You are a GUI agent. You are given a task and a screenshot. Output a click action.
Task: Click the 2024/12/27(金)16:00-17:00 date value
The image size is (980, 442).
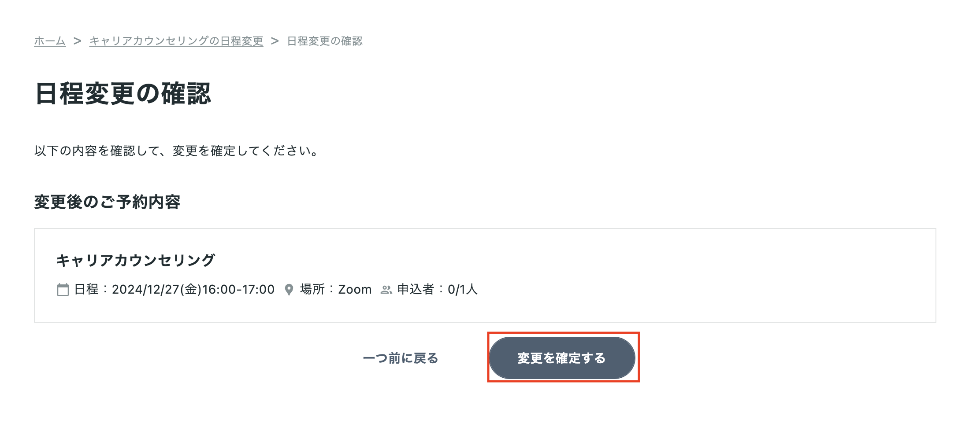[193, 289]
